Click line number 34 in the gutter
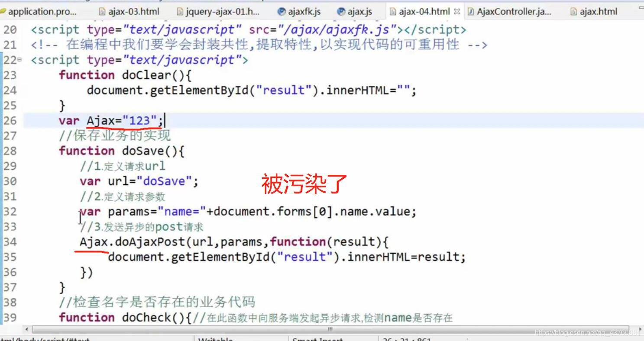Image resolution: width=644 pixels, height=341 pixels. (x=10, y=241)
